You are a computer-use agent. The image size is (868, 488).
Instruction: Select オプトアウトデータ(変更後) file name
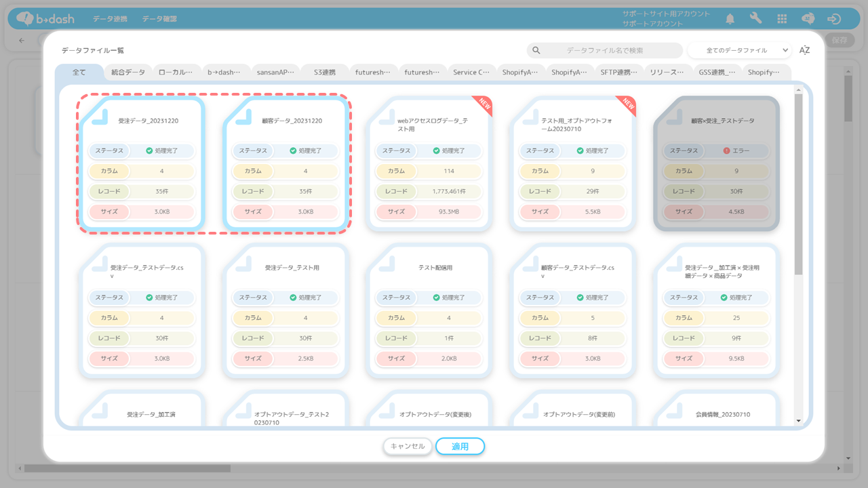(436, 414)
